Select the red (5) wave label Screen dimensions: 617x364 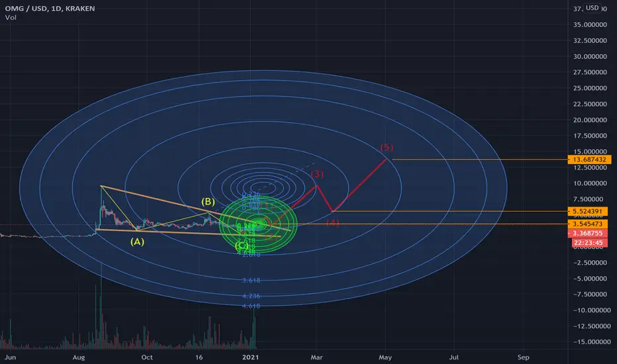[x=387, y=147]
